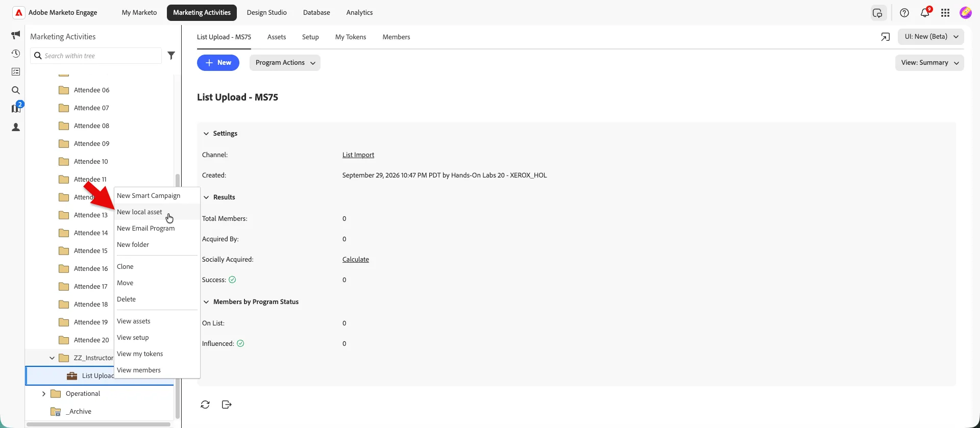Open the notifications bell icon
Viewport: 980px width, 428px height.
(x=925, y=13)
